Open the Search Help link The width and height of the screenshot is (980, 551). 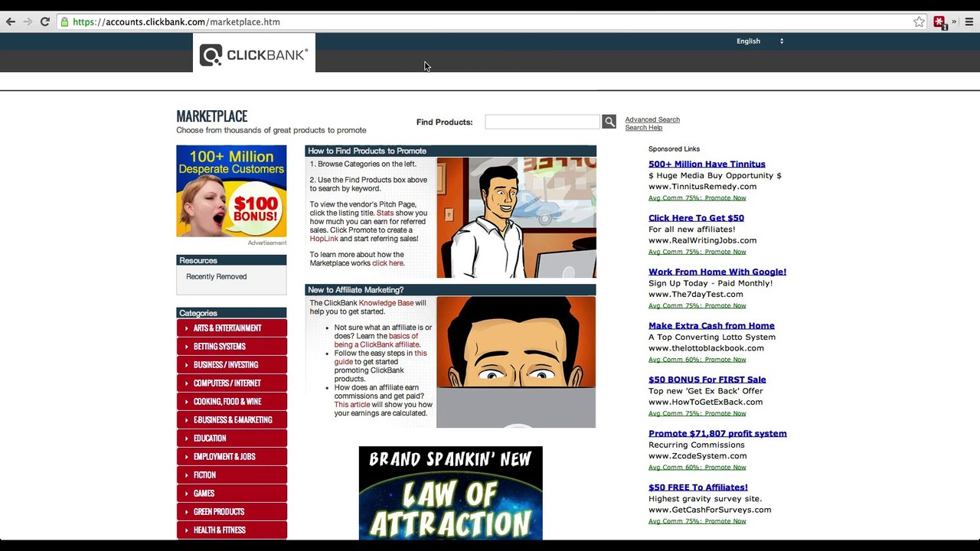point(643,127)
